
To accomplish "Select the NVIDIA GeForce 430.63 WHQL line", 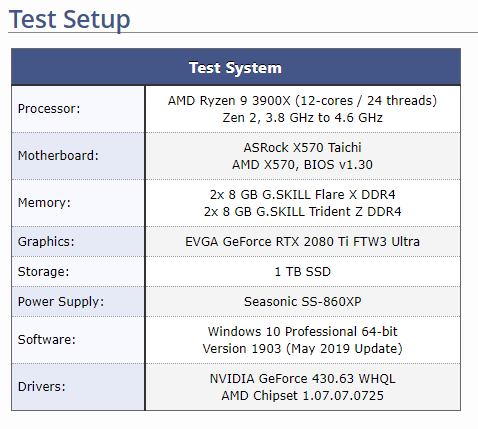I will (x=302, y=379).
